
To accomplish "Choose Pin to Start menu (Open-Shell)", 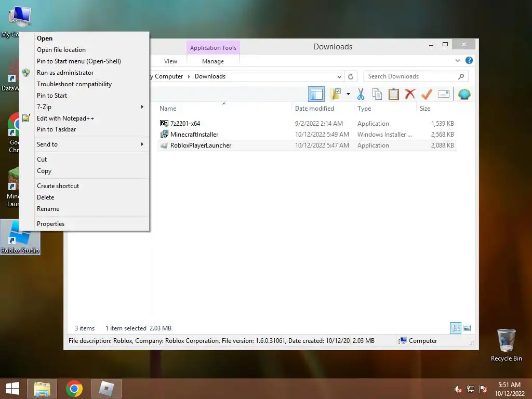I will tap(85, 61).
